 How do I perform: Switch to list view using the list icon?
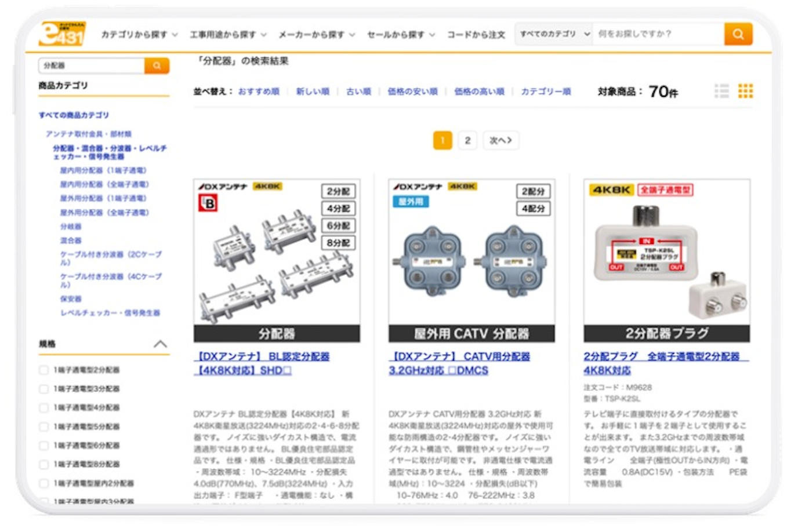click(x=722, y=90)
